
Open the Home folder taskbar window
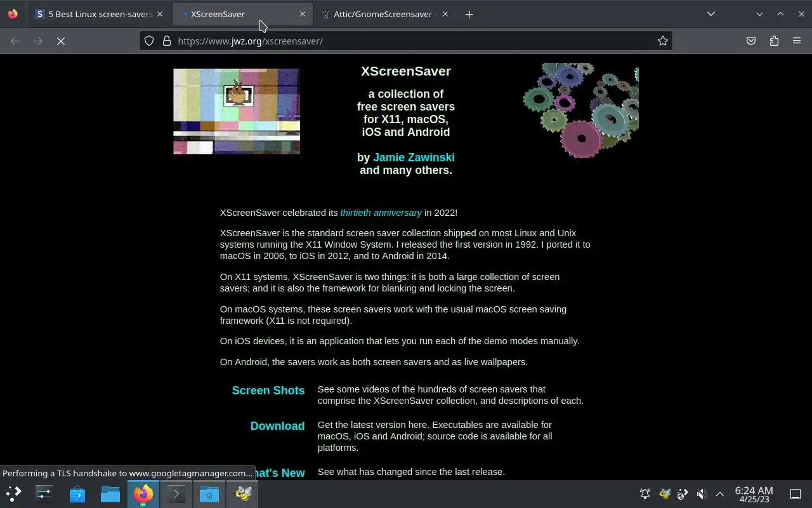tap(209, 493)
